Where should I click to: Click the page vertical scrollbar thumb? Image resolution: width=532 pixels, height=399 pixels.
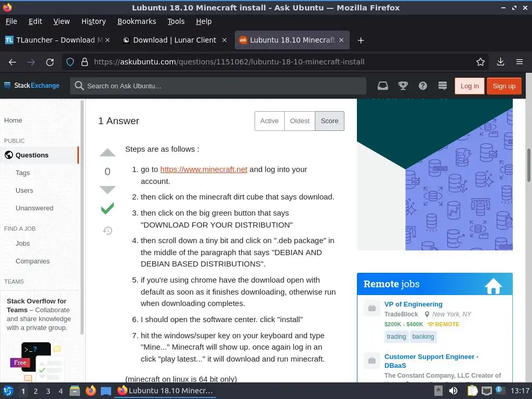pyautogui.click(x=528, y=165)
